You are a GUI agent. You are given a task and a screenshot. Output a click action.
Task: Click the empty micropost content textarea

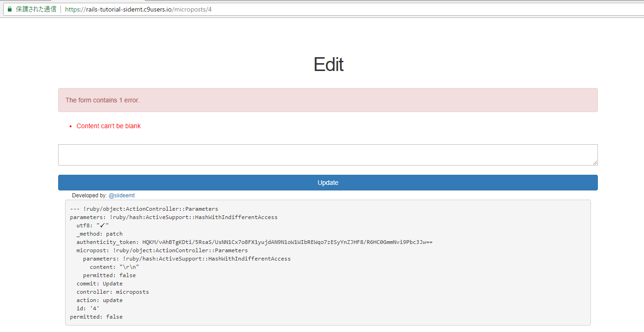(328, 155)
